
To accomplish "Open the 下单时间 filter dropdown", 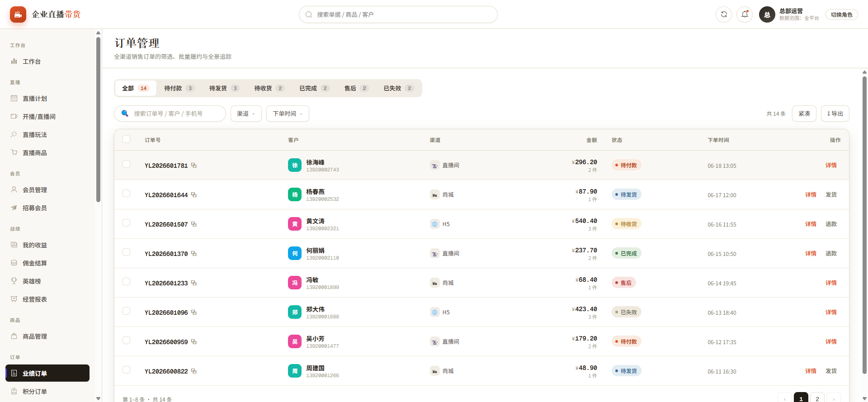I will [x=288, y=114].
